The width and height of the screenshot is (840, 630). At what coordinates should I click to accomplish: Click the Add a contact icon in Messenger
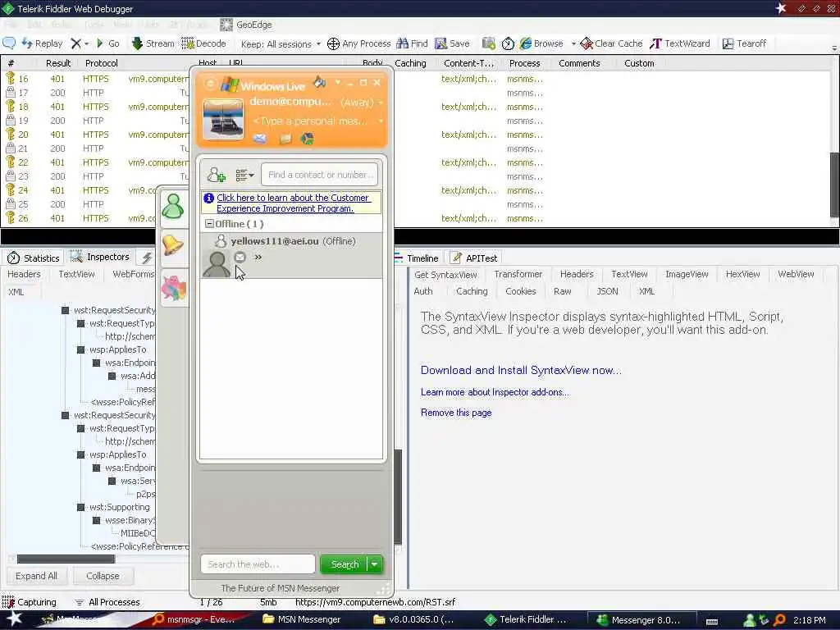[x=217, y=175]
